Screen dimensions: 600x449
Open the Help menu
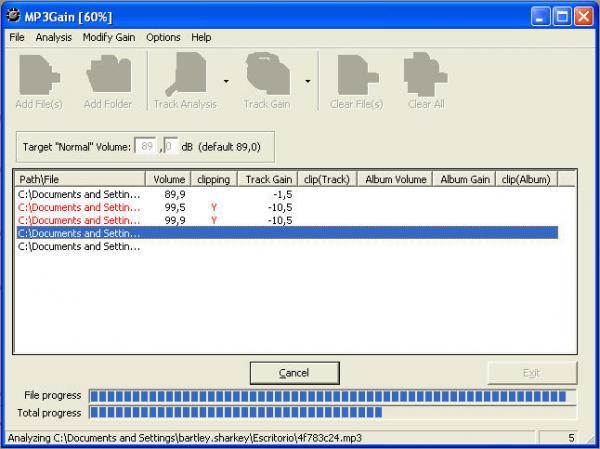(201, 38)
